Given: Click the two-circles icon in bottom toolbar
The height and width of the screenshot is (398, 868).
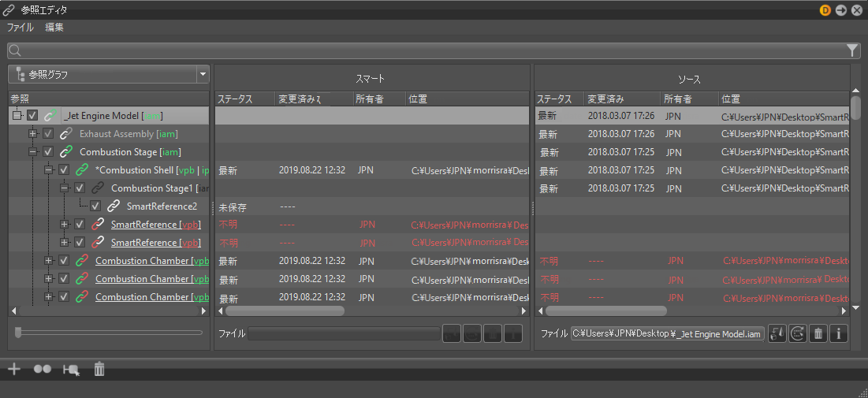Looking at the screenshot, I should tap(43, 369).
